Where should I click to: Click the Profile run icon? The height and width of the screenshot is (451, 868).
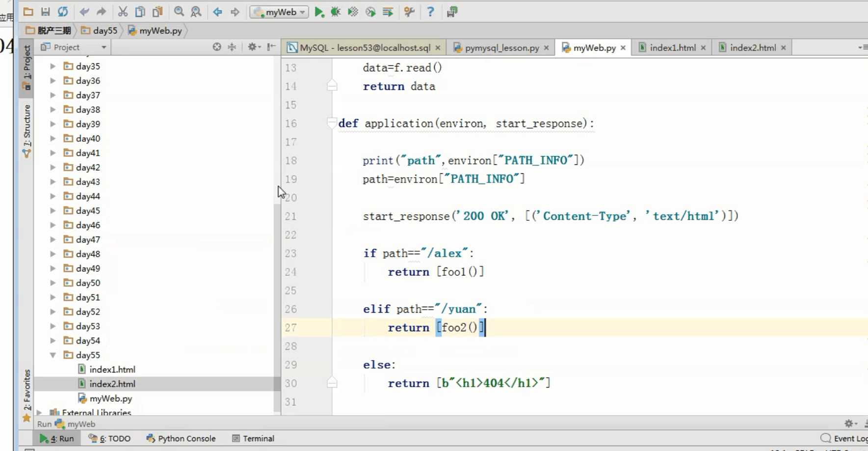(x=370, y=12)
